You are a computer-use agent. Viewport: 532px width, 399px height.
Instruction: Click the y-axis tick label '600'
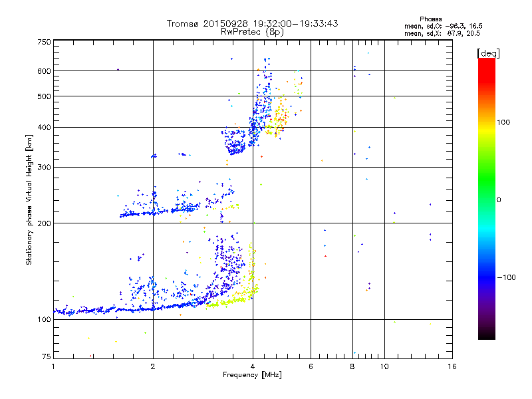click(45, 71)
